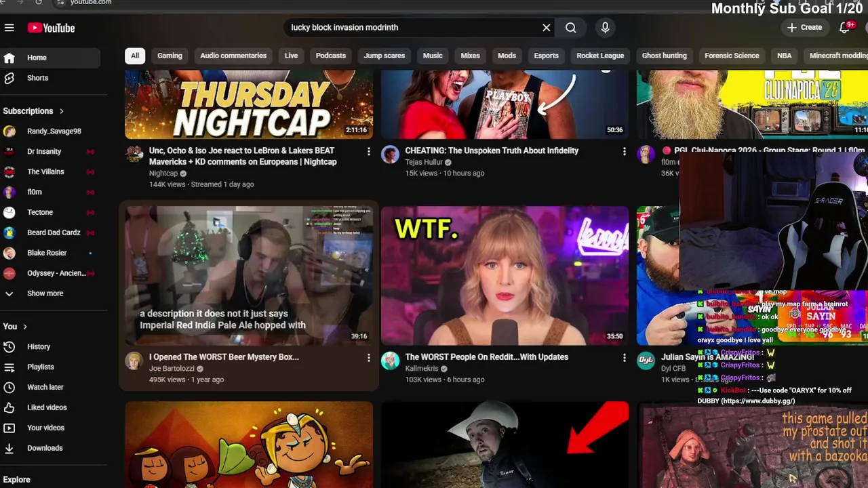
Task: Select the Forensic Science filter chip
Action: point(732,56)
